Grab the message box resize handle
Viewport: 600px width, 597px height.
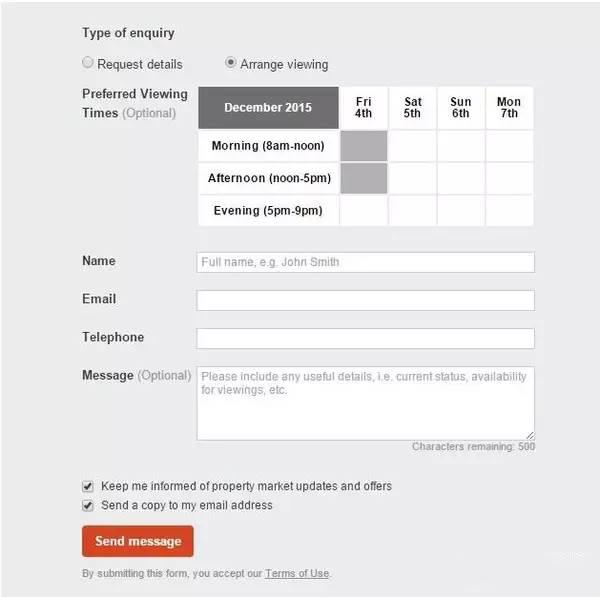click(x=530, y=436)
